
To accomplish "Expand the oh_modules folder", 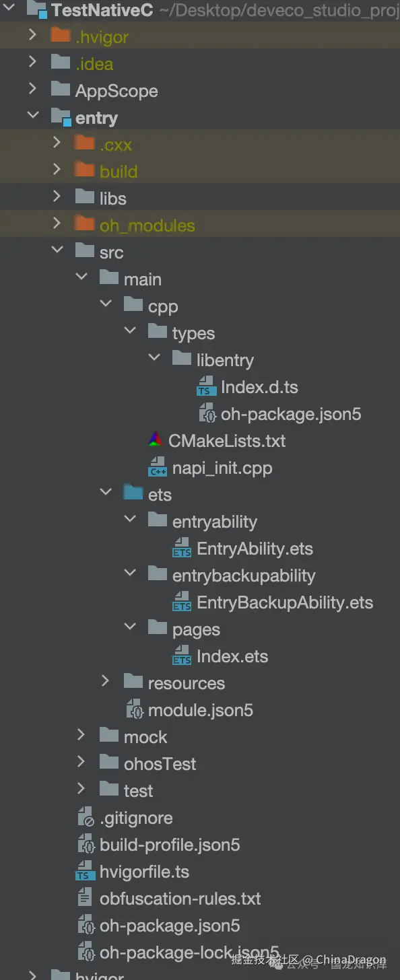I will pos(57,224).
